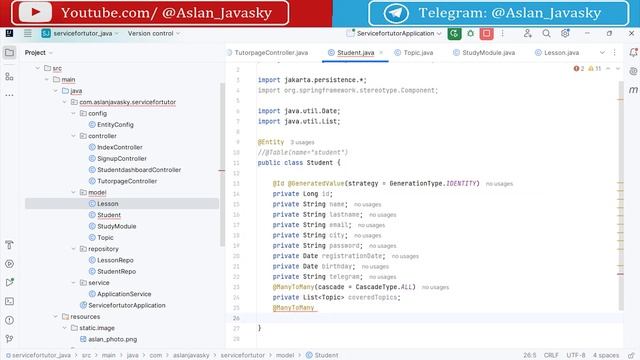This screenshot has height=360, width=640.
Task: Open the code with me icon
Action: pos(528,33)
